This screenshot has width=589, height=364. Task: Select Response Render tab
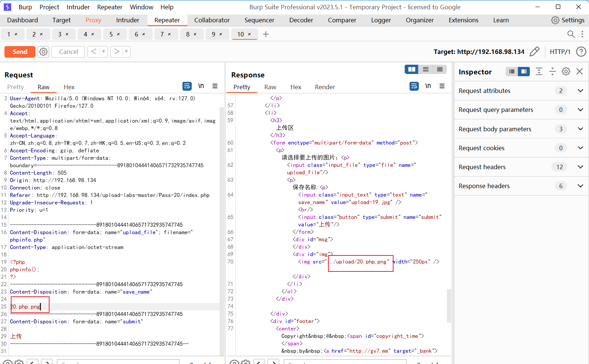pos(325,87)
